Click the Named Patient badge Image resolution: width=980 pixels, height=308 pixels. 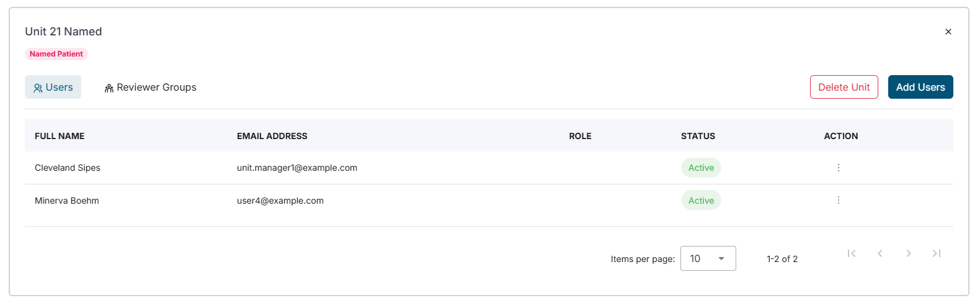tap(56, 54)
